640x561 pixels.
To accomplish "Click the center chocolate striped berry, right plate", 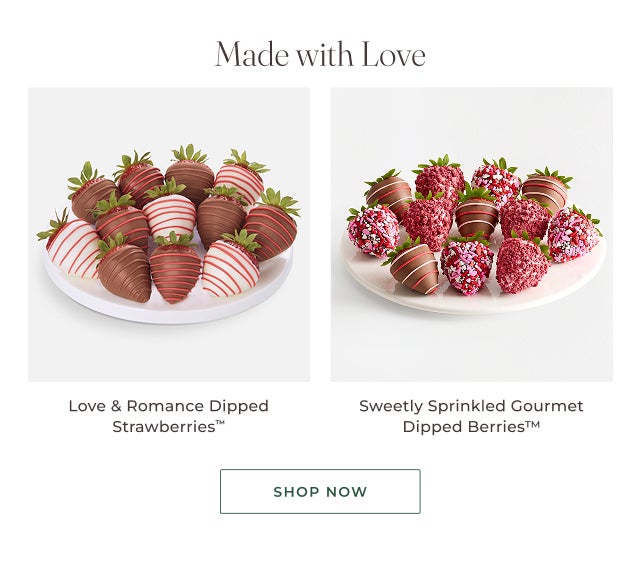I will [477, 215].
